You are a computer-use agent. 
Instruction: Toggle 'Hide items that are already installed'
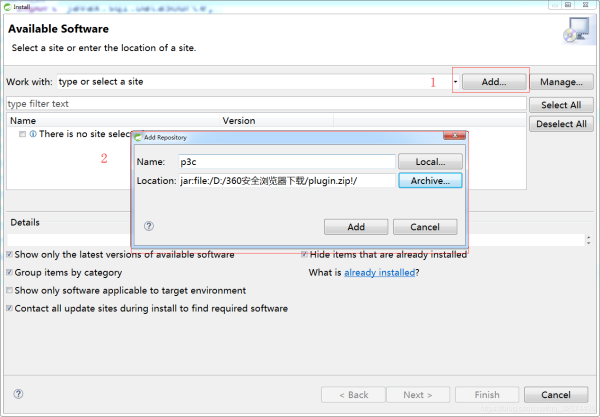304,255
